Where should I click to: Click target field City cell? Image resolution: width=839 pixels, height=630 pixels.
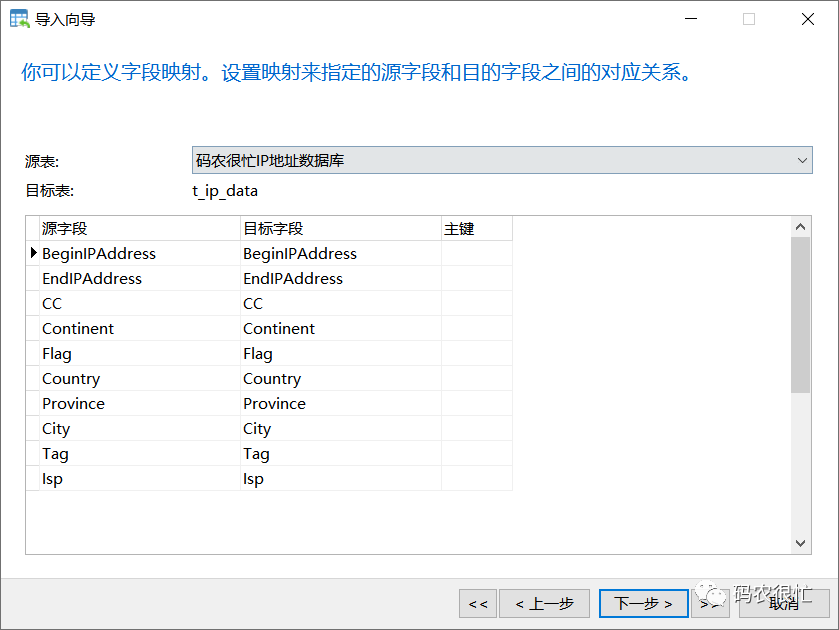point(341,428)
